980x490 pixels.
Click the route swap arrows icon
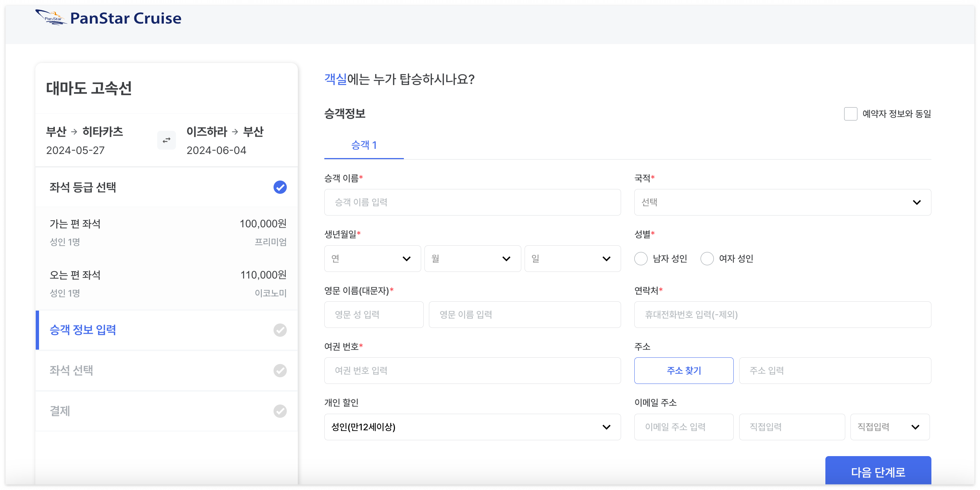(166, 140)
